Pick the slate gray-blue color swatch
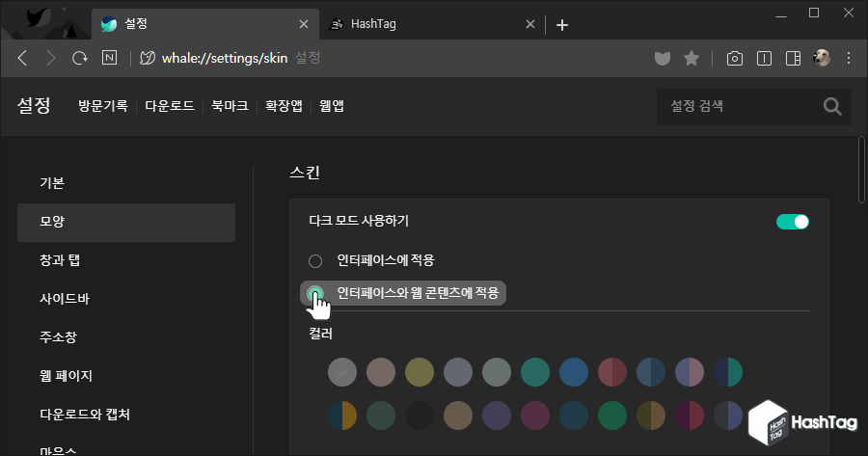 (458, 372)
